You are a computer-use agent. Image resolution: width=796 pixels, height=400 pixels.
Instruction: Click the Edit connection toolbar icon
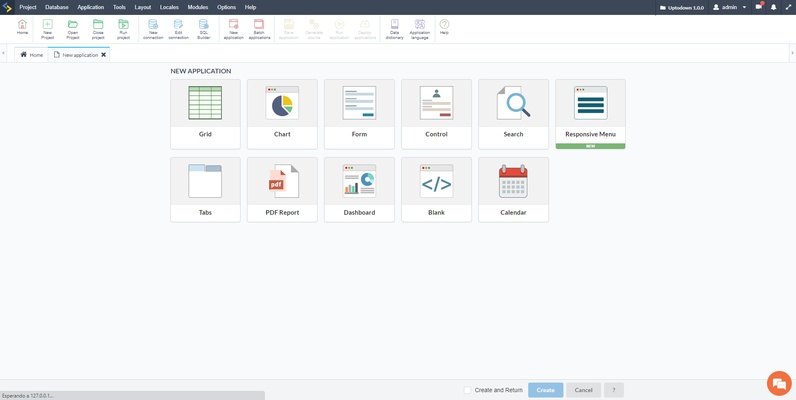click(x=178, y=28)
